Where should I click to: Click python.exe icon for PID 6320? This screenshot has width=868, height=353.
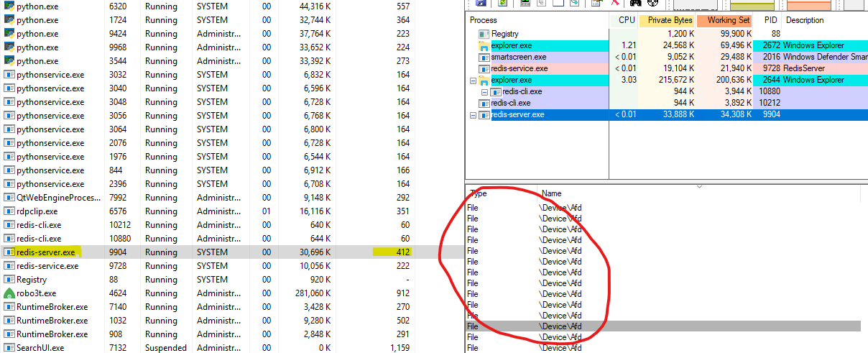click(x=9, y=6)
